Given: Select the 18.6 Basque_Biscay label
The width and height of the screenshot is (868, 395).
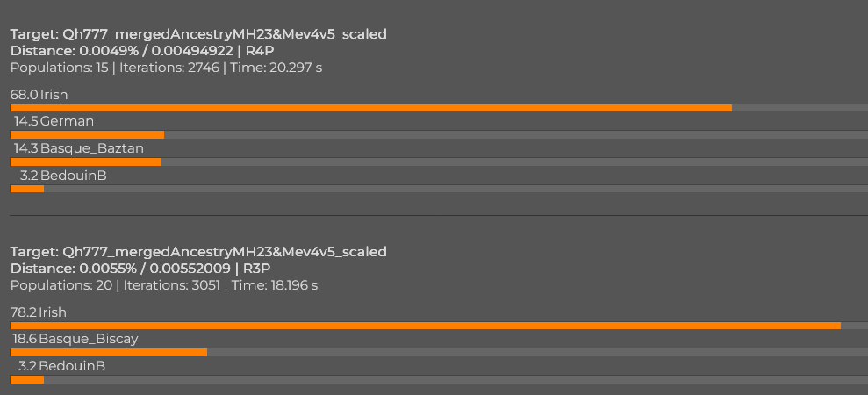Looking at the screenshot, I should click(x=75, y=339).
